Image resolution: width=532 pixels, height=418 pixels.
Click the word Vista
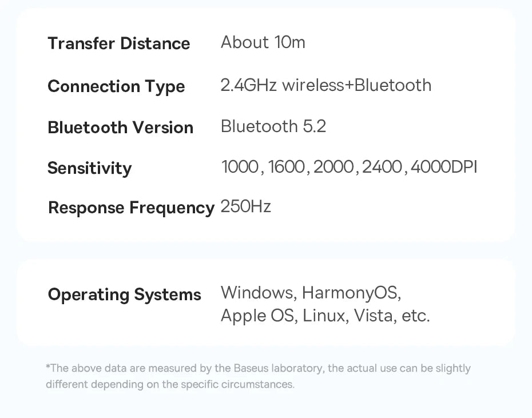pos(372,316)
